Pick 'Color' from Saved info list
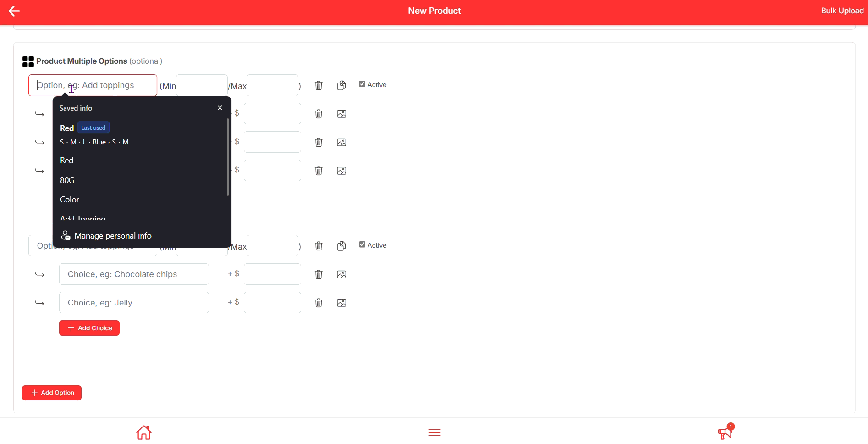The width and height of the screenshot is (868, 444). click(x=70, y=200)
